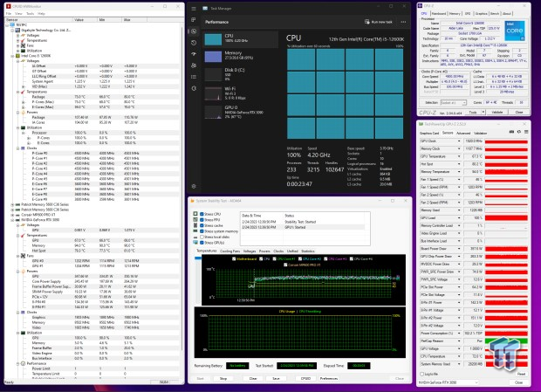Click GPU-Z screenshot camera icon
Viewport: 541px width, 392px height.
coord(511,132)
